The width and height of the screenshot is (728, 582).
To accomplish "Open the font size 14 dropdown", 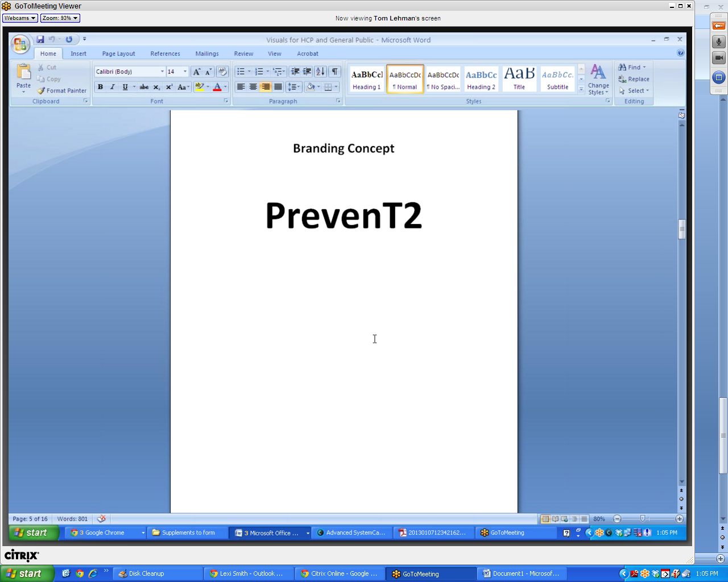I will (185, 72).
